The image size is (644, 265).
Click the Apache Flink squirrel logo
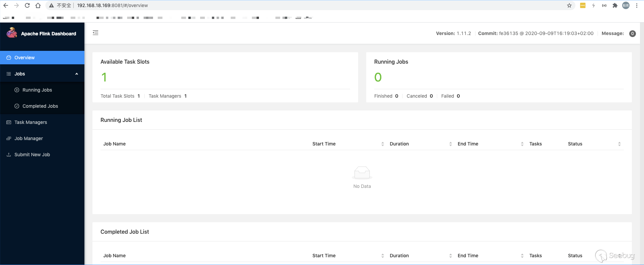pos(12,33)
